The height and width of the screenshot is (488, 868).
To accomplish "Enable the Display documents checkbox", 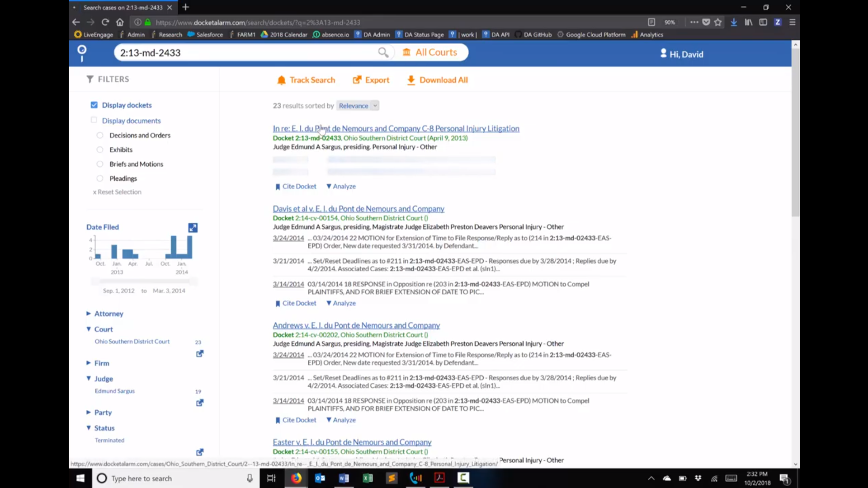I will click(94, 120).
